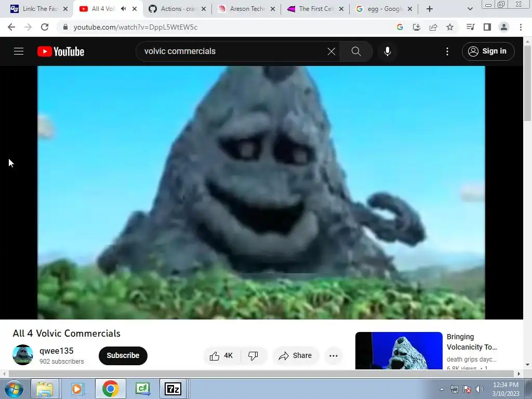Screen dimensions: 532x399
Task: Click the video player to pause
Action: point(261,192)
